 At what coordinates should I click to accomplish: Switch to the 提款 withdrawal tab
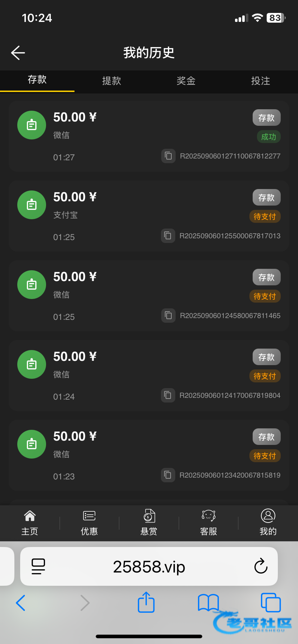[112, 81]
